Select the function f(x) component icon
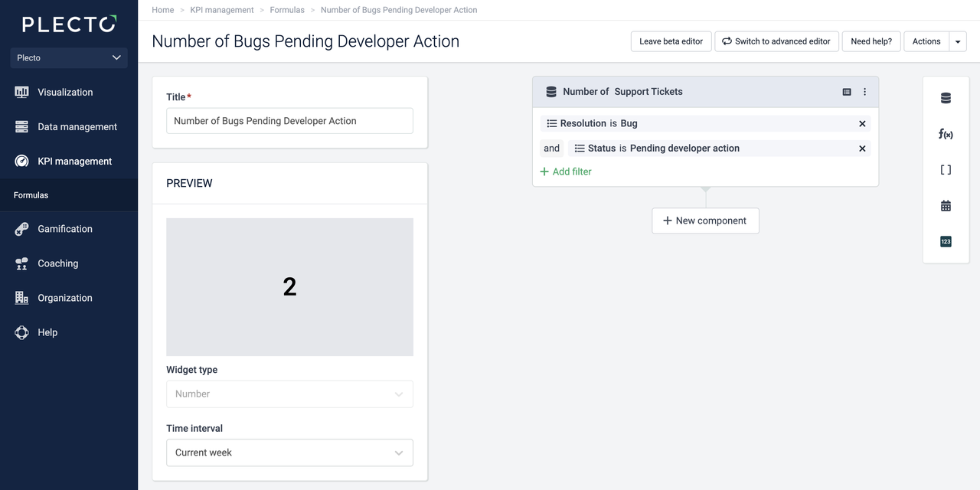Screen dimensions: 980x490 click(946, 134)
